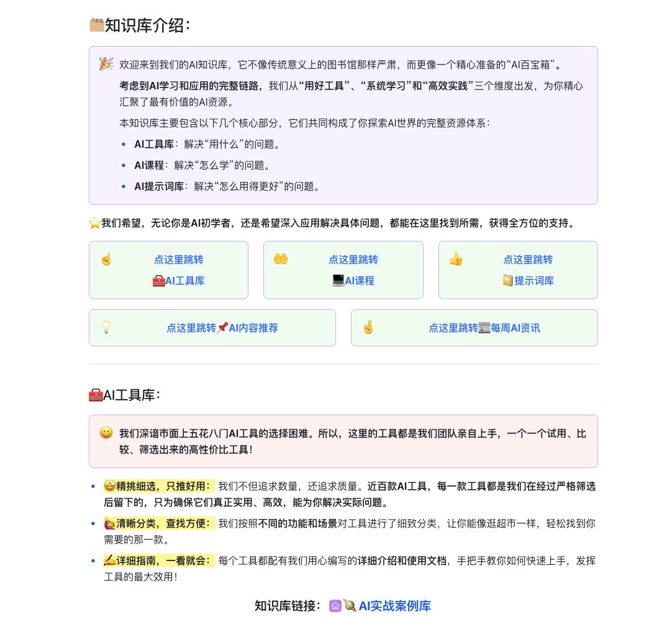Click the newspaper icon beside 每周AI资讯
Screen dimensions: 672x622
click(484, 328)
